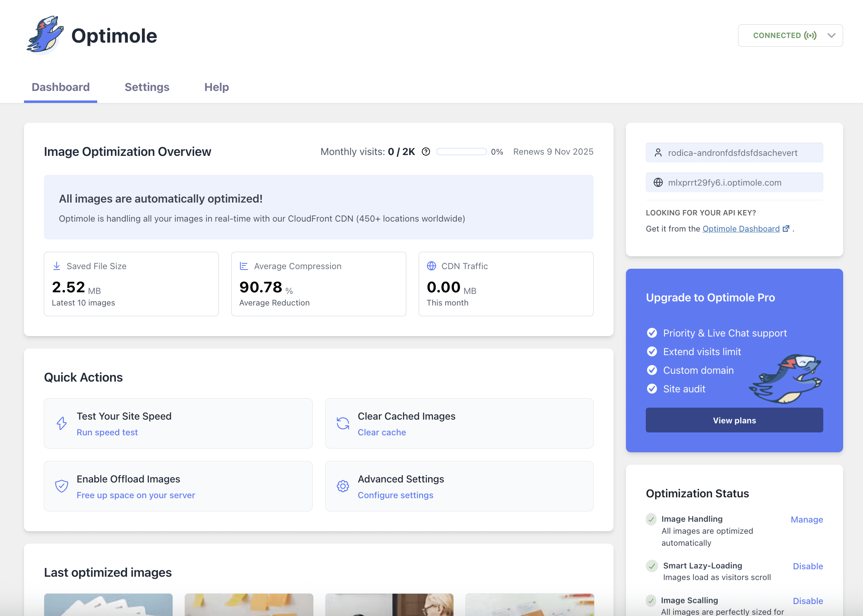Viewport: 863px width, 616px height.
Task: Click the CDN Traffic globe icon
Action: (431, 266)
